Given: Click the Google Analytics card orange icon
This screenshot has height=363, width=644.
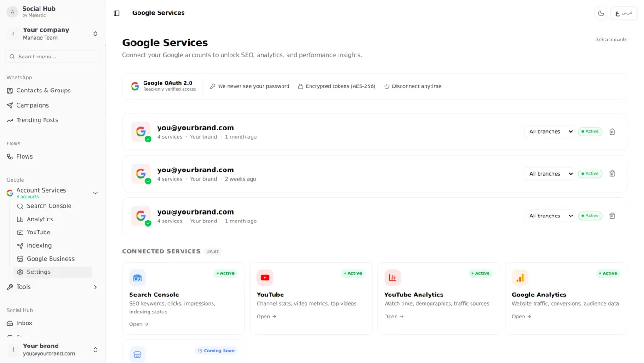Looking at the screenshot, I should 520,278.
